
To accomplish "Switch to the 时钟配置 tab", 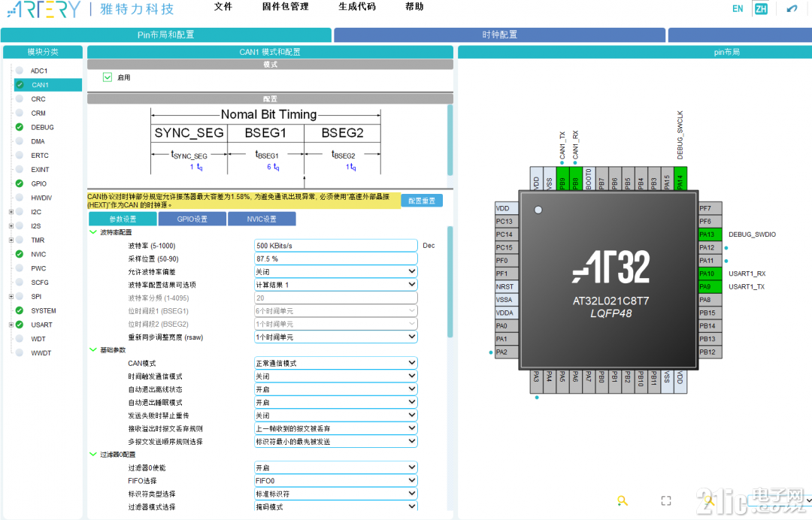I will (x=500, y=35).
